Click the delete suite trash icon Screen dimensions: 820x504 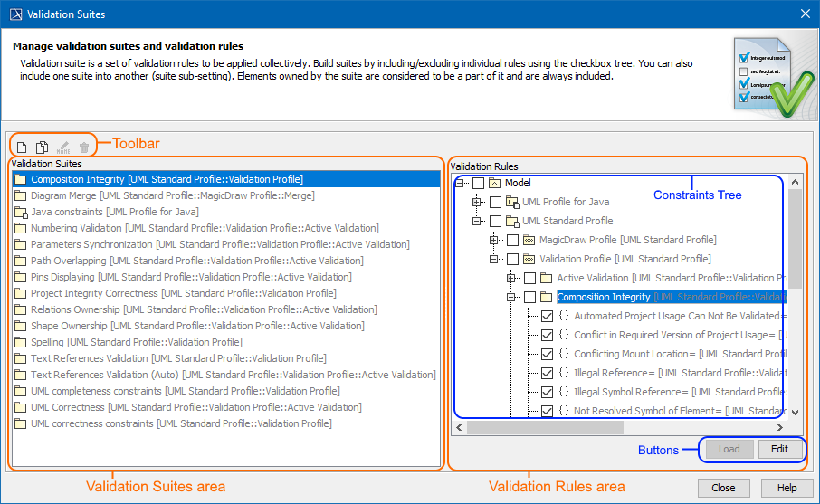84,147
